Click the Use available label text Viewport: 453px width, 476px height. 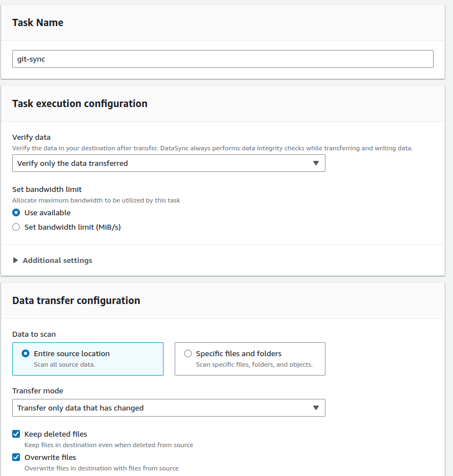tap(47, 212)
